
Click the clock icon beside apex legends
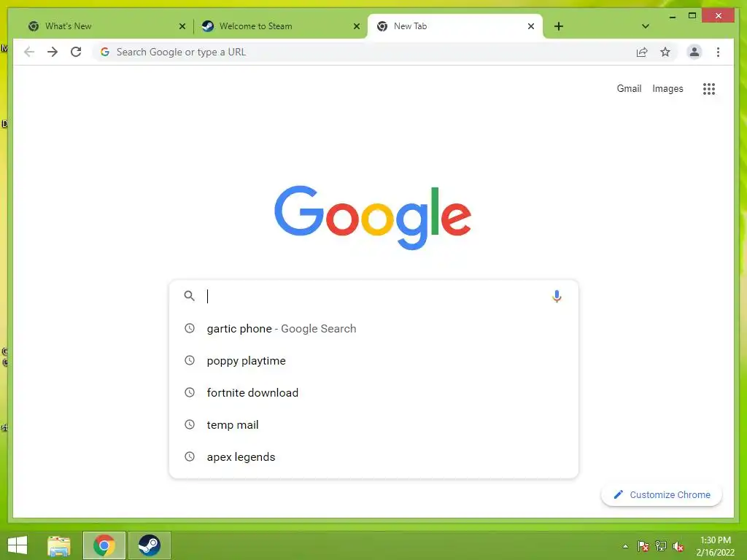pyautogui.click(x=190, y=456)
